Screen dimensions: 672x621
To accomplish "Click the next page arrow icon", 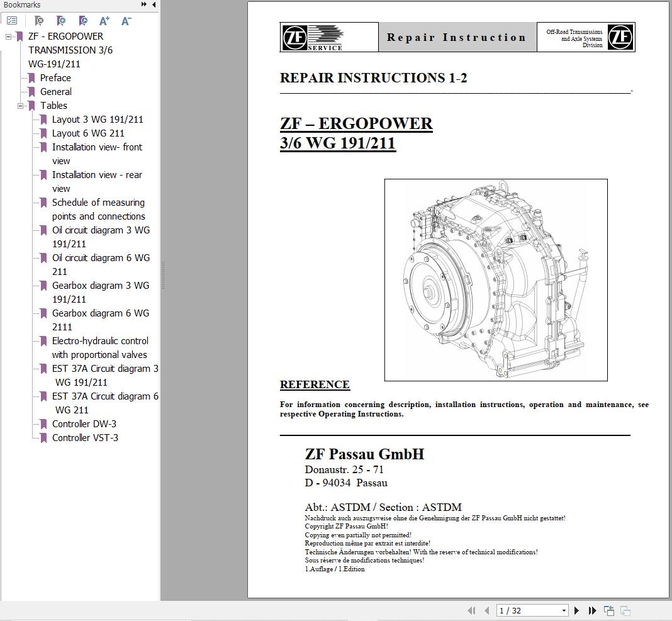I will [x=576, y=610].
